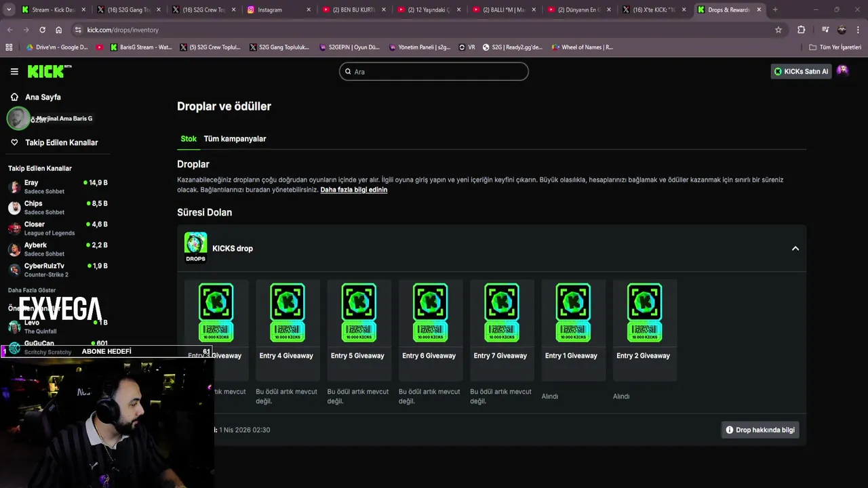The image size is (868, 488).
Task: Open Yönetim Paneli bookmark
Action: (419, 47)
